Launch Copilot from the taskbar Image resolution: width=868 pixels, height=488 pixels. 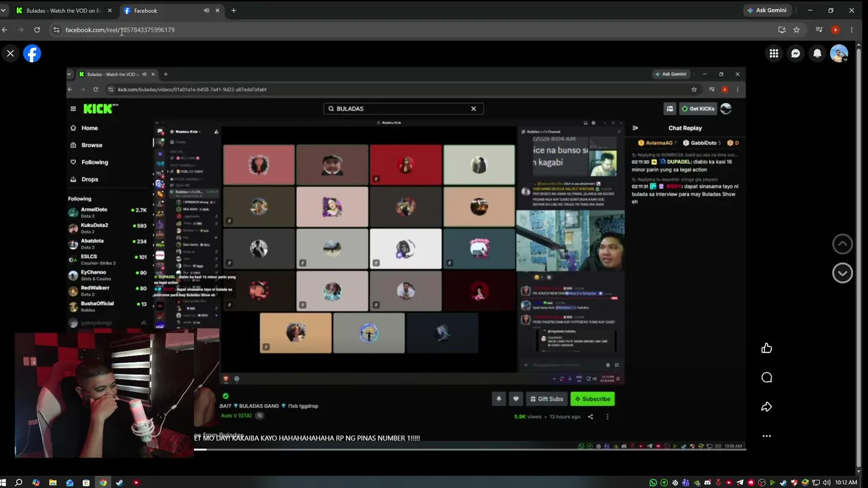(x=36, y=483)
